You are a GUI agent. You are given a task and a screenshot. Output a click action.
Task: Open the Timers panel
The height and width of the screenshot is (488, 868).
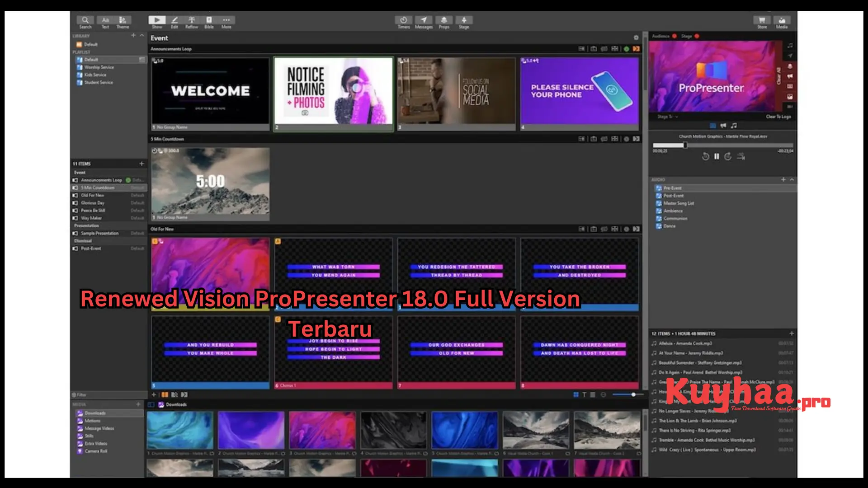[x=404, y=22]
